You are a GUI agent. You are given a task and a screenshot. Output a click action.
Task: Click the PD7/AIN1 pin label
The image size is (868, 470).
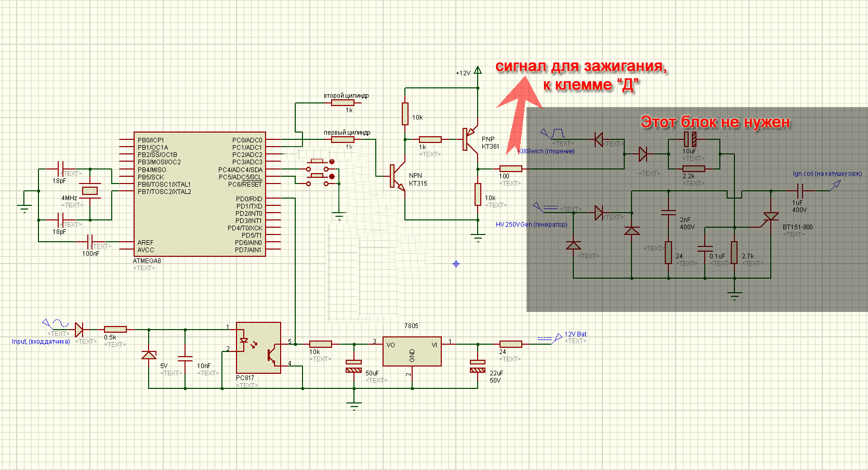coord(248,250)
